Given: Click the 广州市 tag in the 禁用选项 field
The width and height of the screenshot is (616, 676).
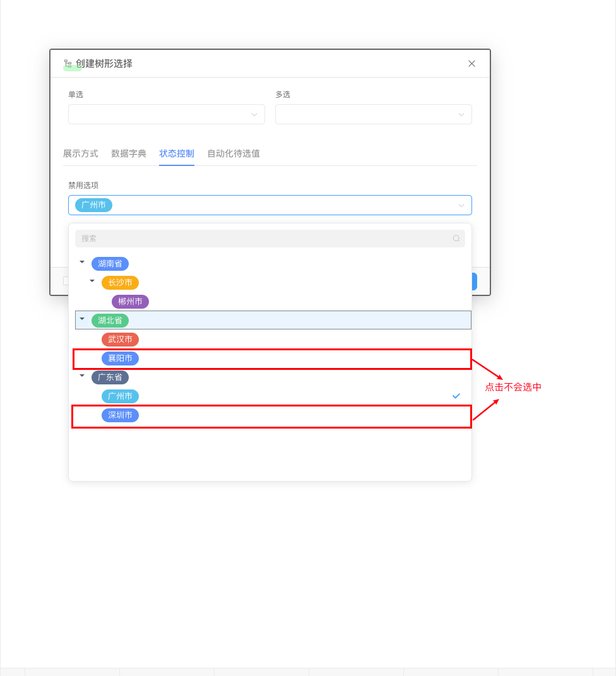Looking at the screenshot, I should click(x=92, y=205).
